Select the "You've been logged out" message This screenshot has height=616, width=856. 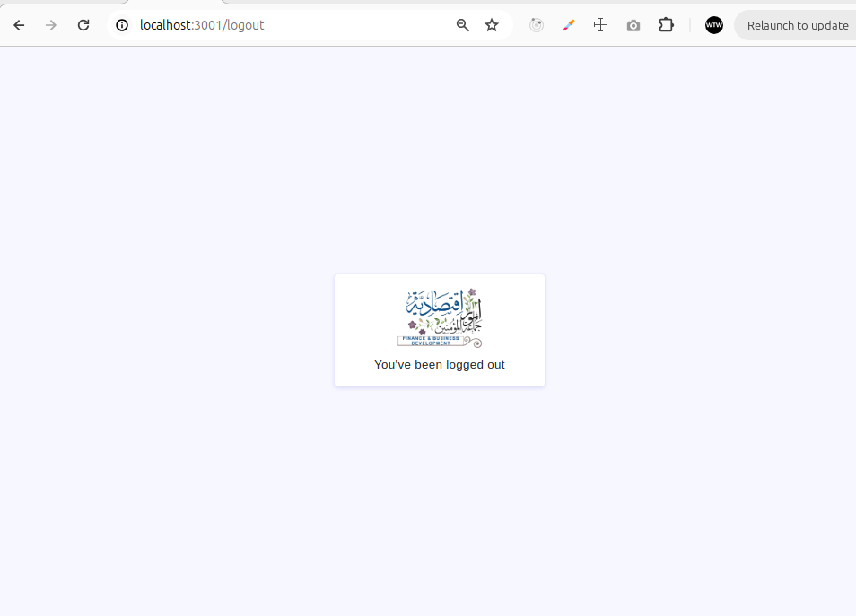click(440, 365)
